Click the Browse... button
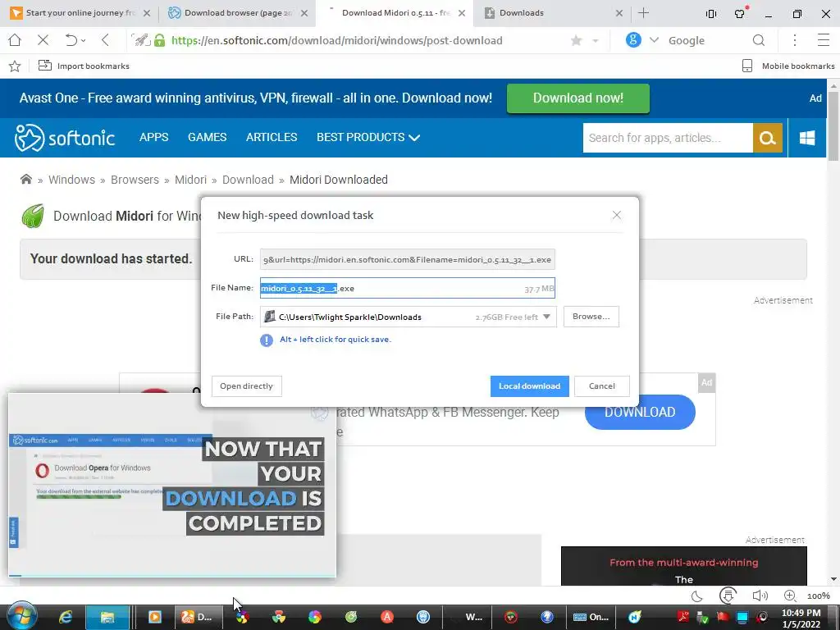The image size is (840, 630). (x=591, y=317)
